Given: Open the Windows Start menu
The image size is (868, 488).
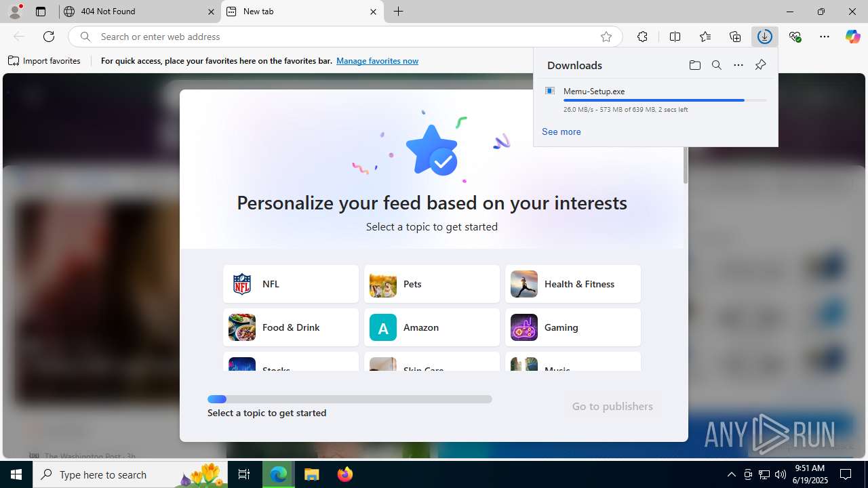Looking at the screenshot, I should (x=16, y=474).
